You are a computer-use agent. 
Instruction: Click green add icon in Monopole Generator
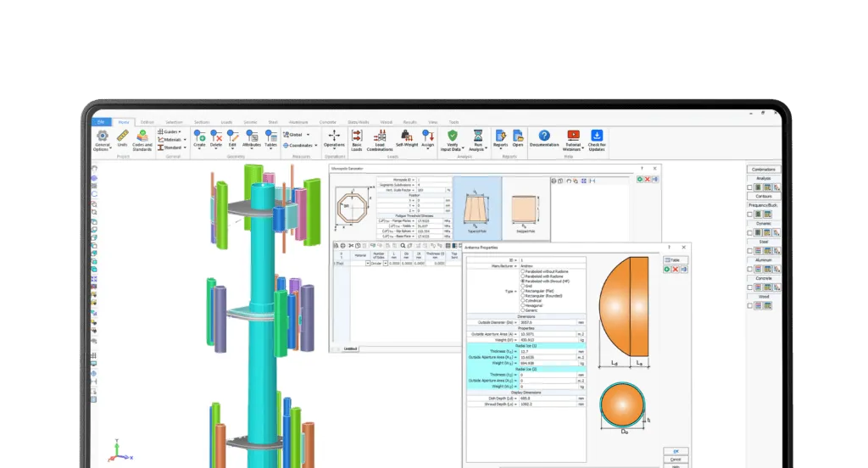coord(640,180)
